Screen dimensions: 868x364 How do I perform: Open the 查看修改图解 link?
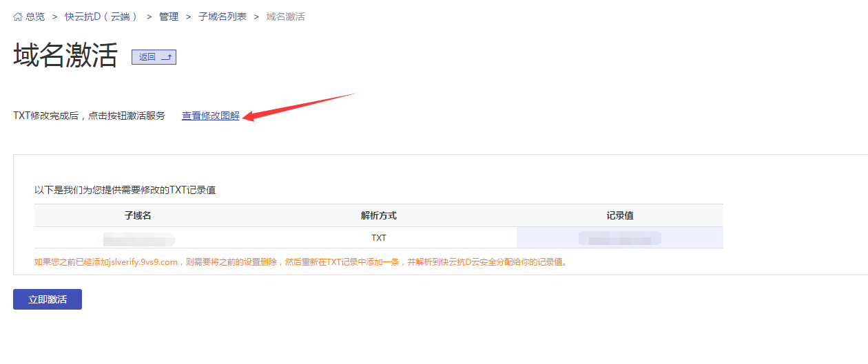tap(211, 116)
